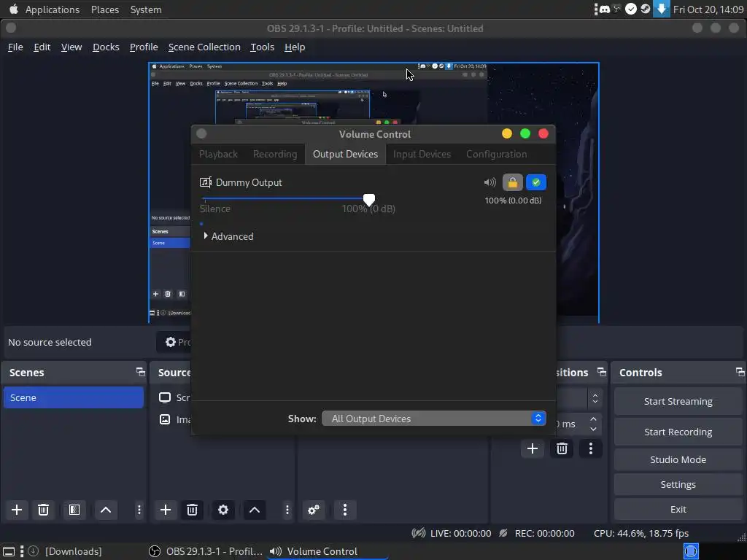This screenshot has height=560, width=747.
Task: Switch to OBS window in taskbar
Action: coord(205,551)
